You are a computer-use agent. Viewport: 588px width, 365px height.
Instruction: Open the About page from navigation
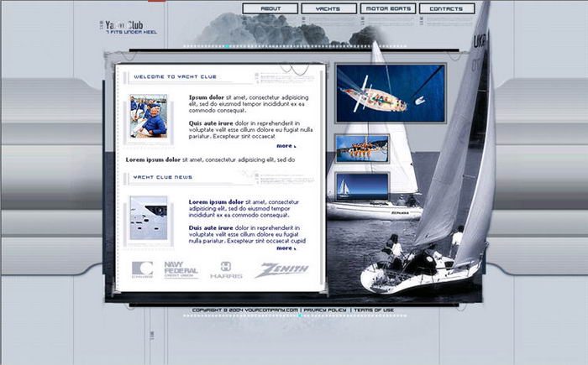(270, 9)
